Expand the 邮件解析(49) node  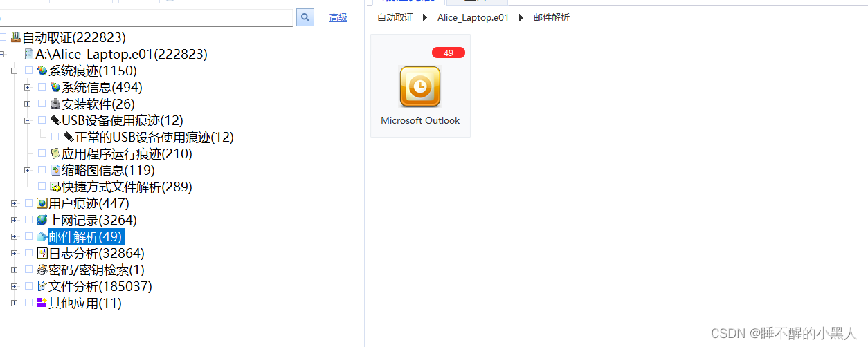click(x=14, y=236)
